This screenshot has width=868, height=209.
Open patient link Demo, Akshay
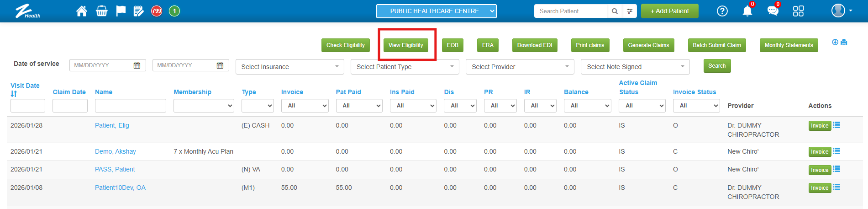click(116, 151)
